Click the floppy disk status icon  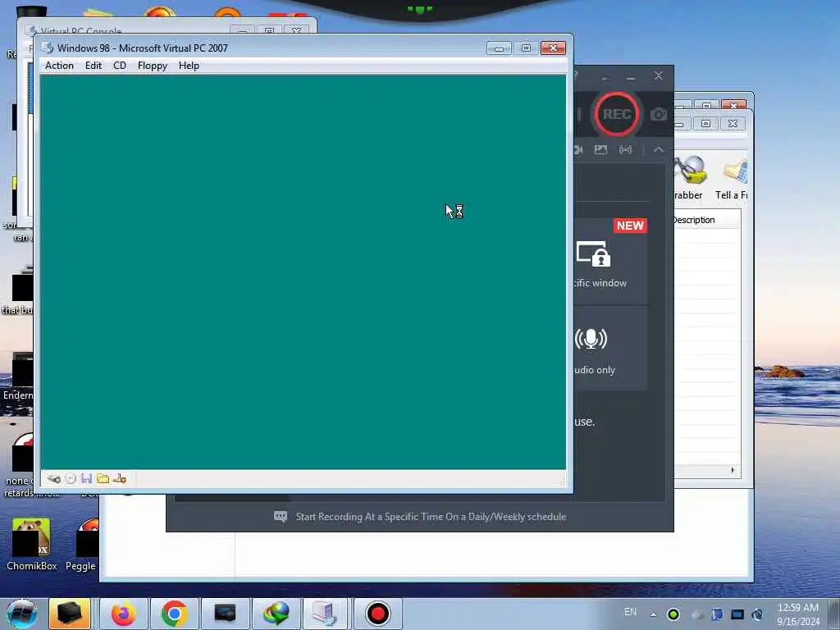87,479
